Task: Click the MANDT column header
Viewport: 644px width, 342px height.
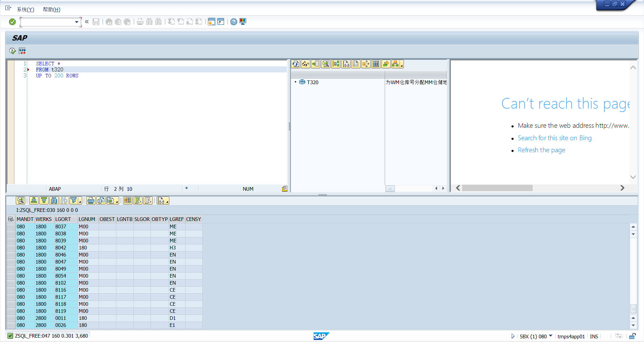Action: click(25, 219)
